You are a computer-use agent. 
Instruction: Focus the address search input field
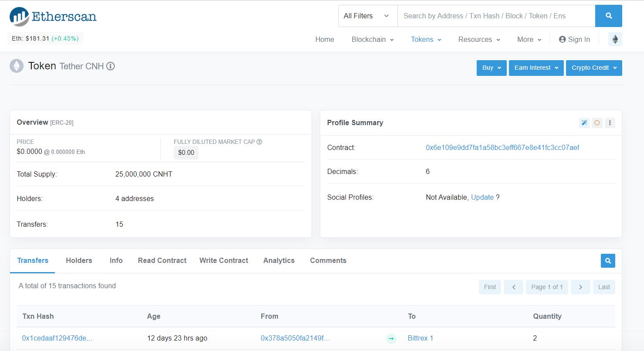[x=496, y=16]
